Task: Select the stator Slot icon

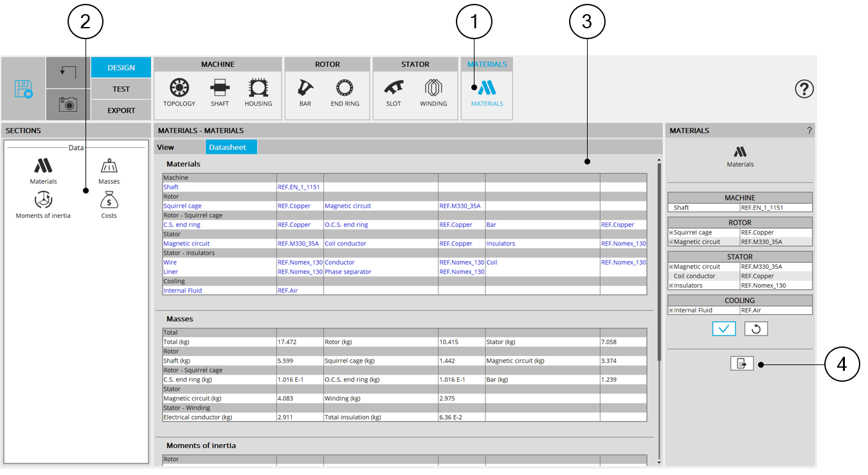Action: (x=393, y=89)
